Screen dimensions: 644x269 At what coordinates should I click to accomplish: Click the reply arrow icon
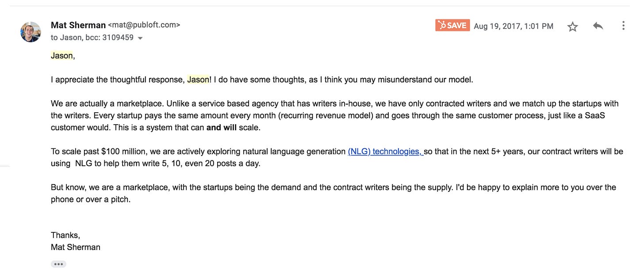pyautogui.click(x=598, y=26)
